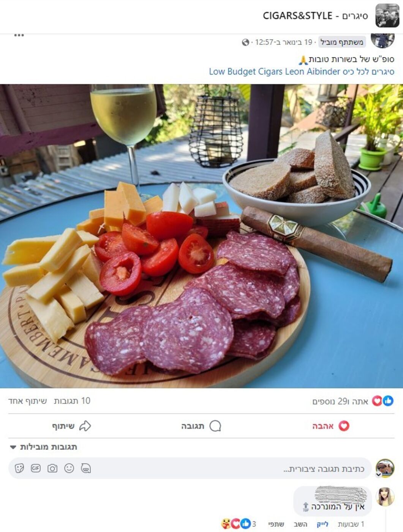Reply to the comment via השב
This screenshot has width=403, height=532.
tap(300, 524)
